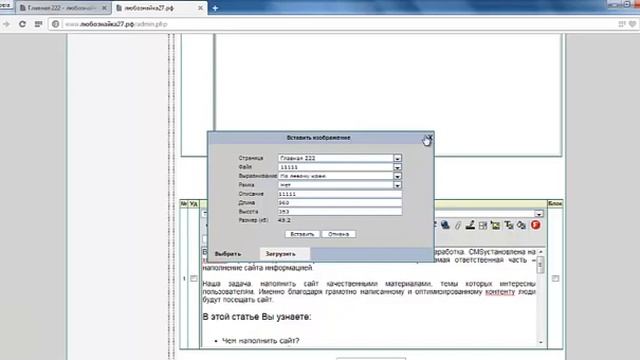
Task: Click the heading 'В этой статье Вы узнаете:'
Action: (257, 317)
